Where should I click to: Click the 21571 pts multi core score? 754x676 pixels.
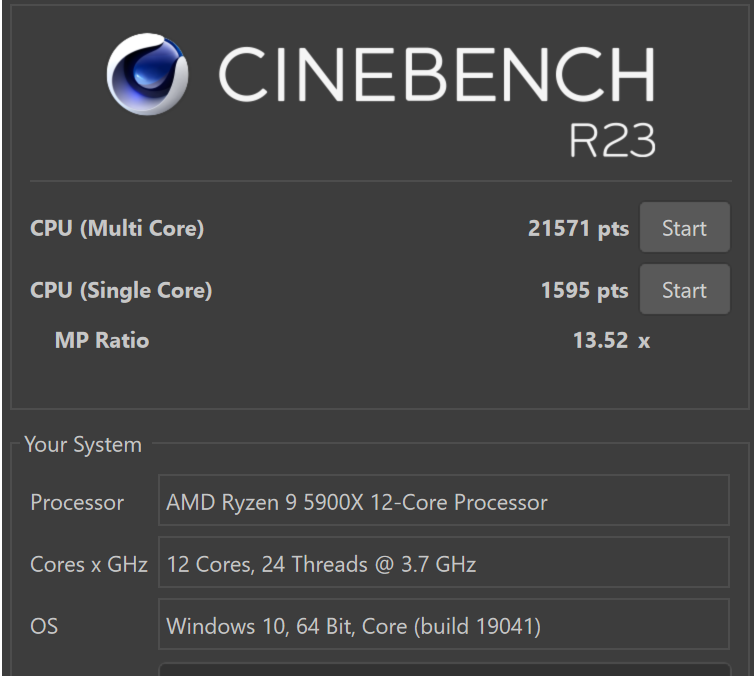click(578, 229)
